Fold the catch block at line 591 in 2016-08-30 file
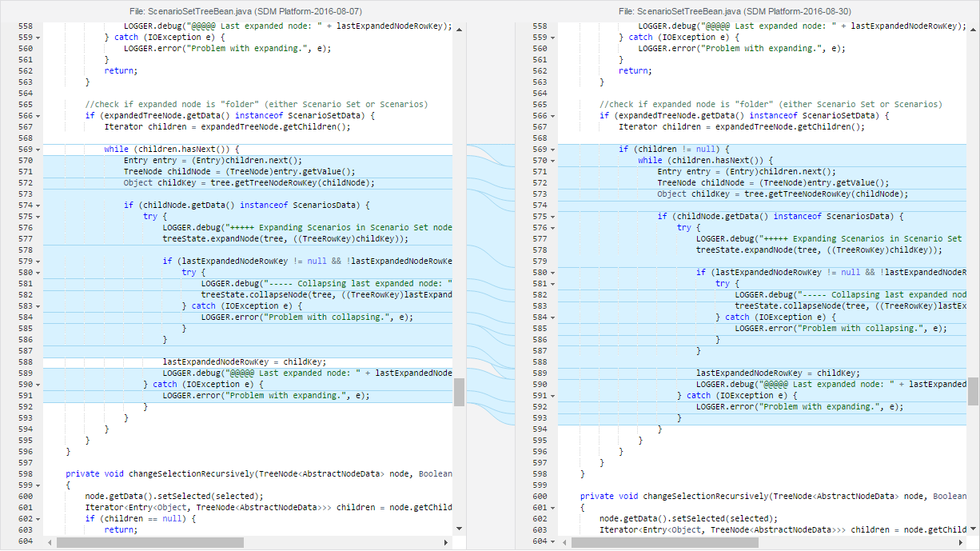This screenshot has height=551, width=980. pos(553,396)
